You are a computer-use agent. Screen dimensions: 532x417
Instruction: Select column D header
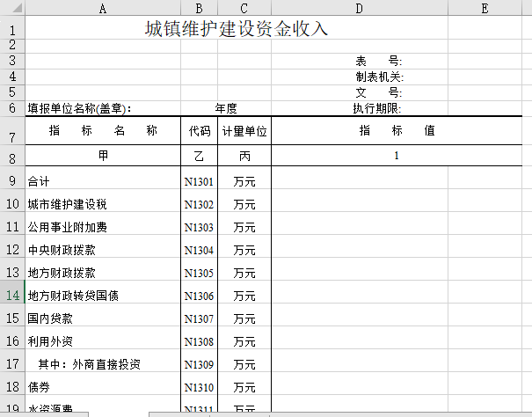point(359,8)
